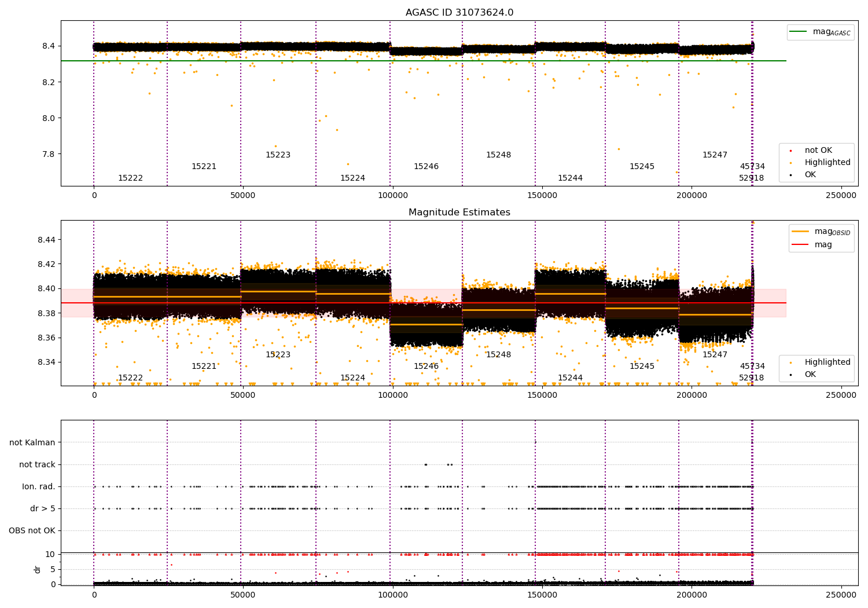Click obsid label 15221 in the top plot

click(x=204, y=167)
